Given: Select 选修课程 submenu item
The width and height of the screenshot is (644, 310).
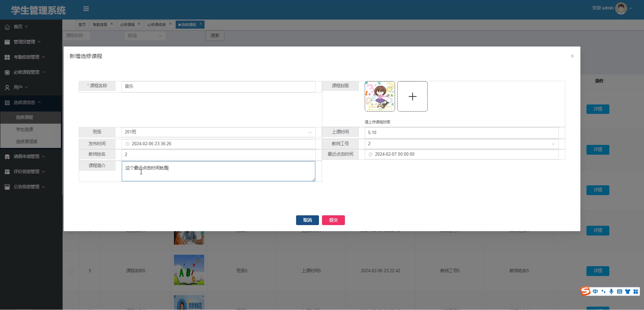Looking at the screenshot, I should tap(31, 117).
